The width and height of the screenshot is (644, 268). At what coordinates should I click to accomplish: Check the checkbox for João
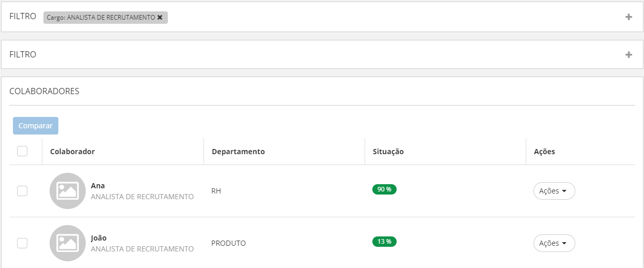pos(22,243)
